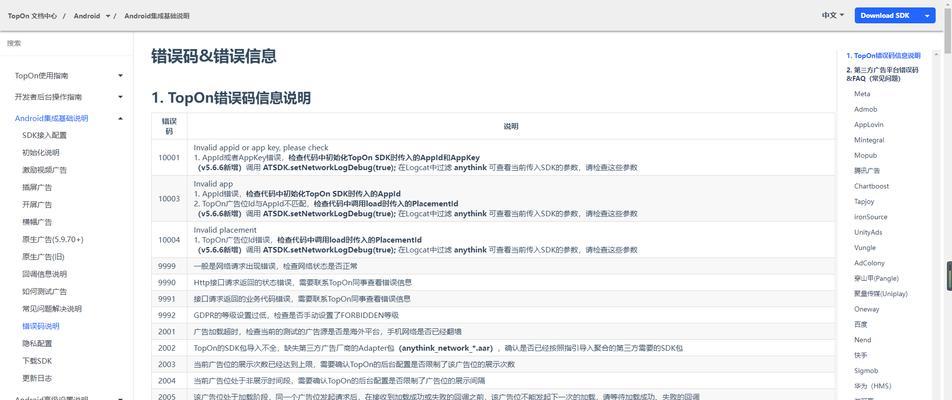Click the 错误码 table column header

[x=169, y=126]
